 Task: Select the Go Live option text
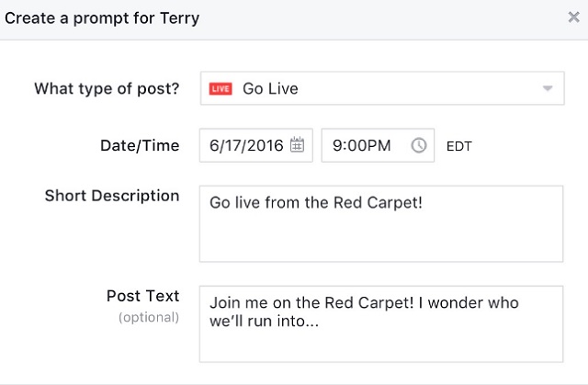[270, 89]
